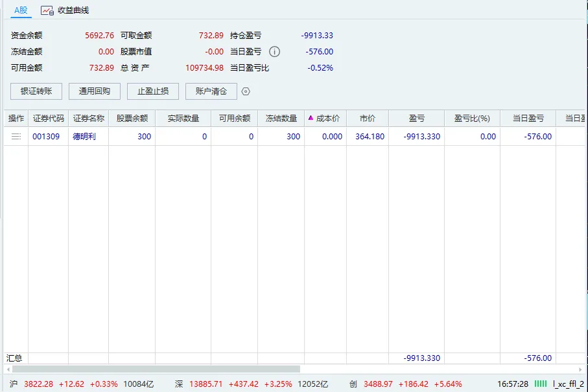Click the 创 index value 3488.97

[x=378, y=384]
